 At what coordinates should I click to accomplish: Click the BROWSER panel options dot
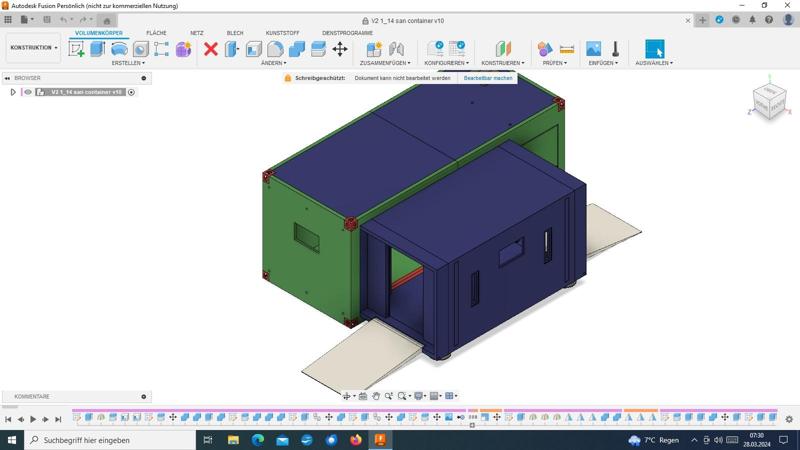(x=144, y=78)
